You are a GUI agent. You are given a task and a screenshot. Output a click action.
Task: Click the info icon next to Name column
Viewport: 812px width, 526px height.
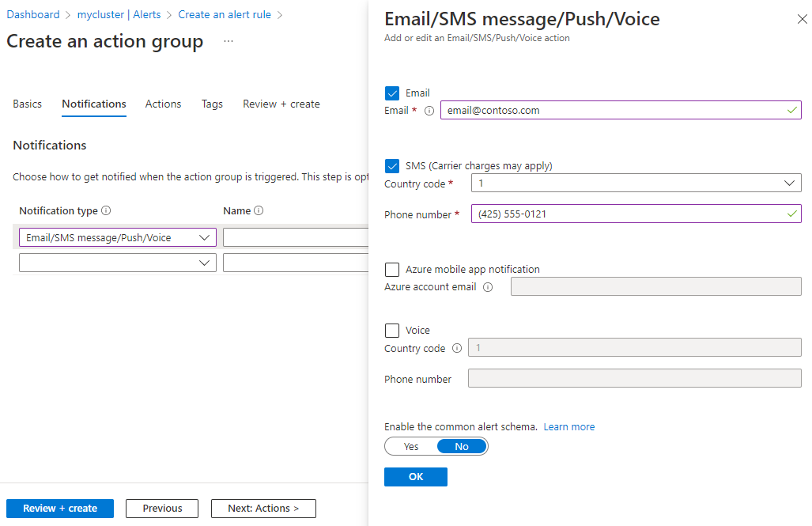click(261, 210)
